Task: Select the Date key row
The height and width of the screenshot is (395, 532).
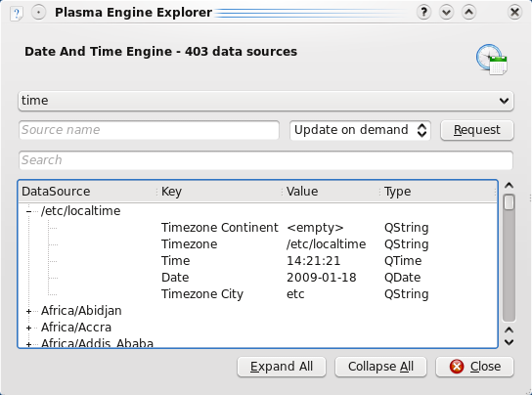Action: point(175,278)
